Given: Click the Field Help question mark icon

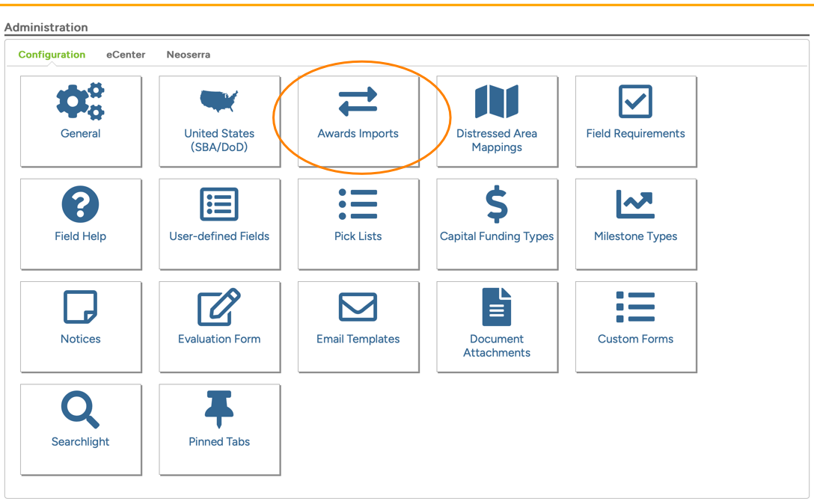Looking at the screenshot, I should pyautogui.click(x=80, y=204).
